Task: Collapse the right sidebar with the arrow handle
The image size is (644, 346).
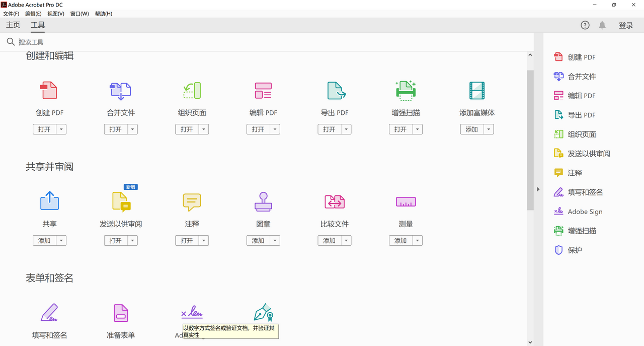Action: pyautogui.click(x=538, y=189)
